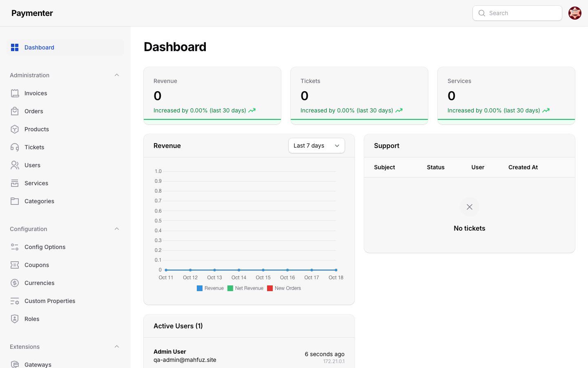Toggle Revenue series in chart legend
This screenshot has width=588, height=368.
210,288
